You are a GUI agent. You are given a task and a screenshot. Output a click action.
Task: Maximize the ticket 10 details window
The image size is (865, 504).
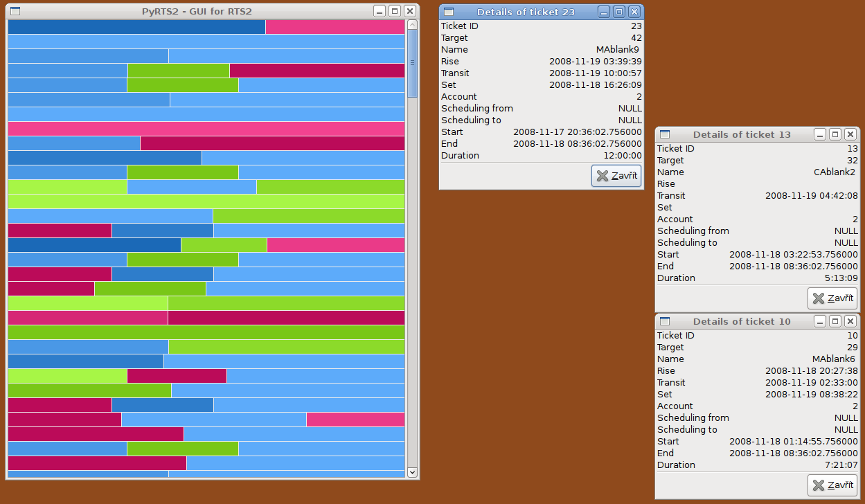point(835,321)
